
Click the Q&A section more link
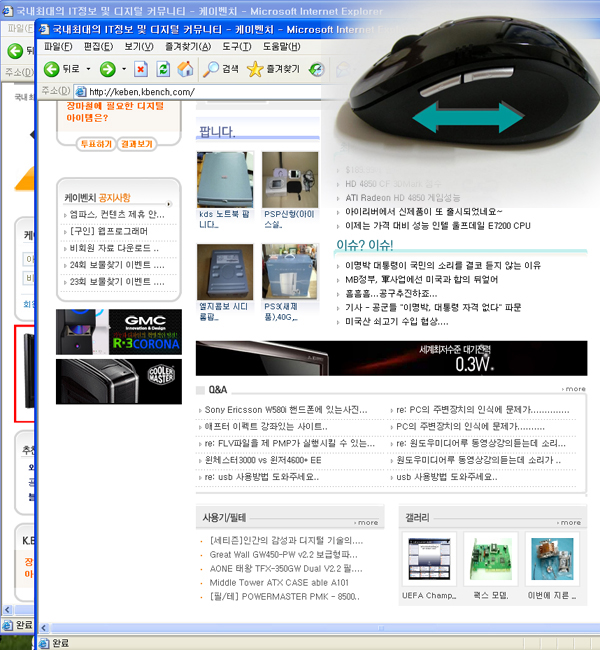574,389
